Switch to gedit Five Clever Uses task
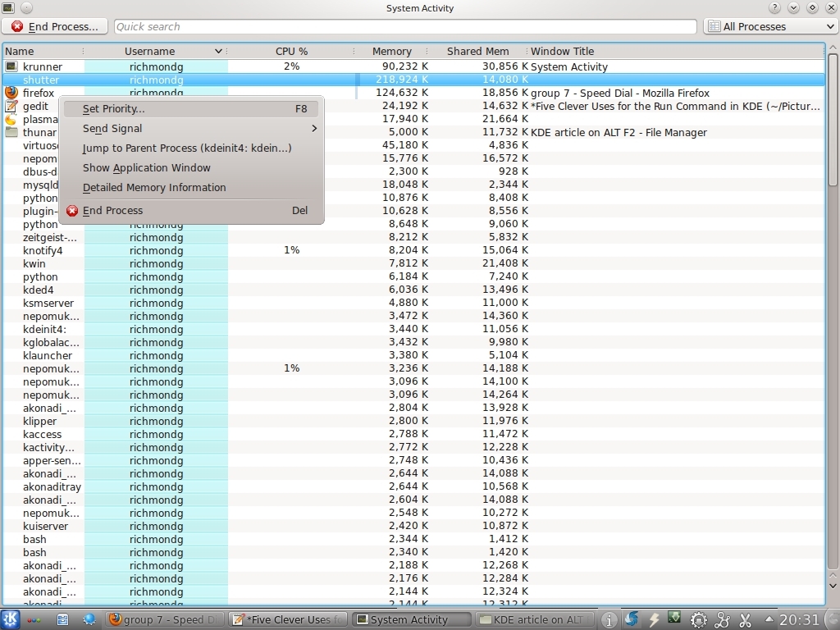840x630 pixels. click(x=288, y=619)
